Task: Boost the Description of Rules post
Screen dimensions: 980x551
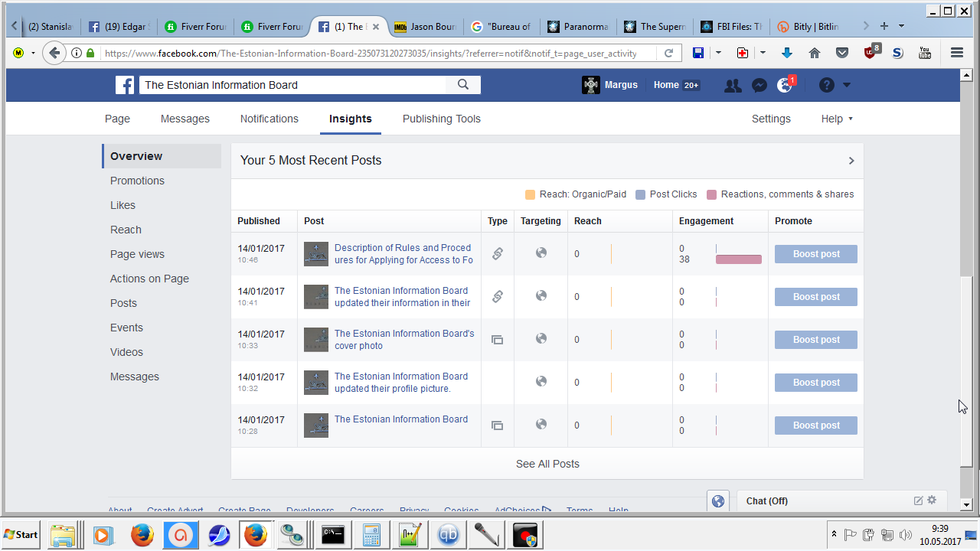Action: (x=815, y=254)
